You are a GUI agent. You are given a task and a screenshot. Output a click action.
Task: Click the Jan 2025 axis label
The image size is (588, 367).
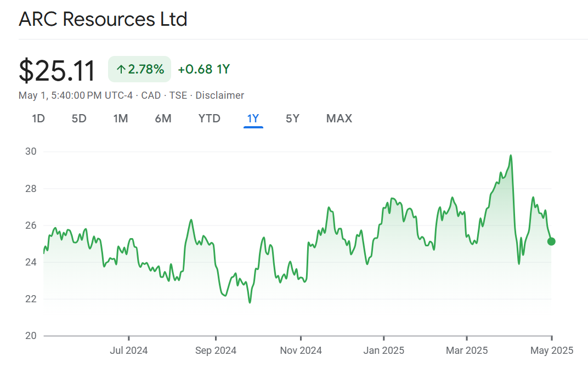(384, 350)
